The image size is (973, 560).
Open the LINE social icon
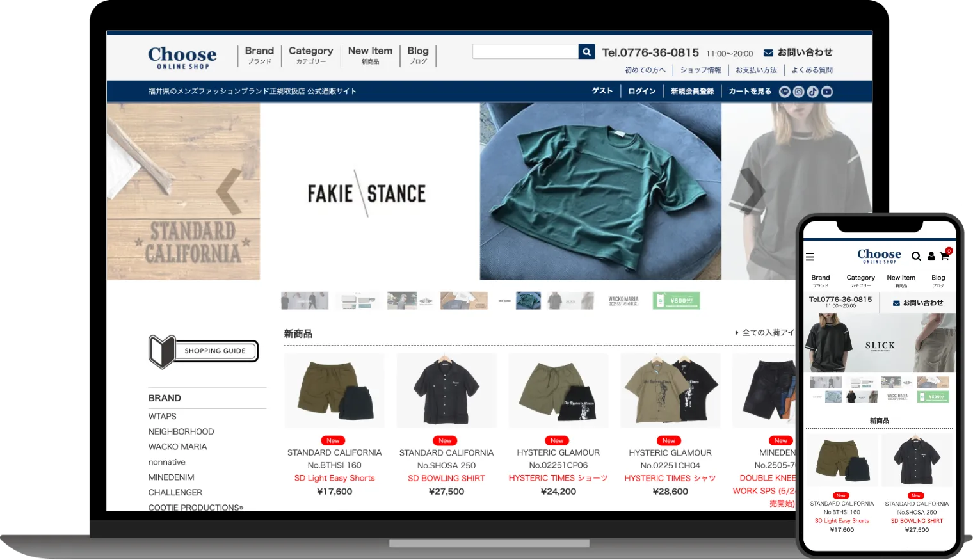(x=785, y=92)
